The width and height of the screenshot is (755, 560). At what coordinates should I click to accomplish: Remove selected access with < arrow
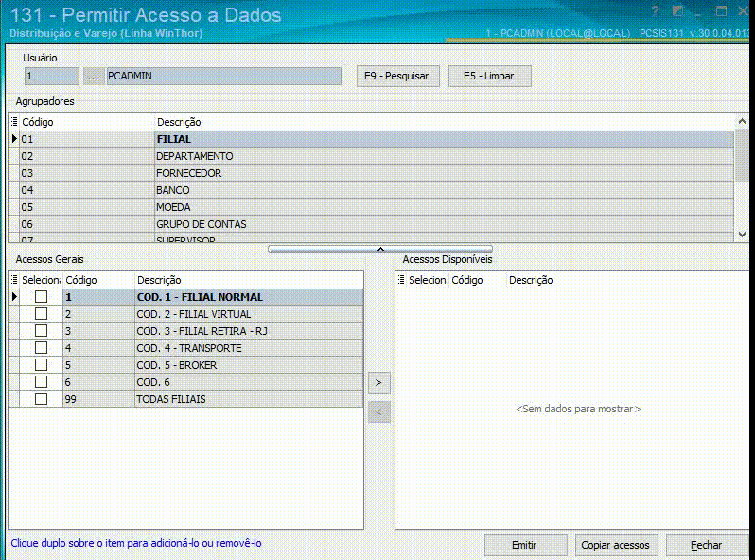click(x=378, y=411)
